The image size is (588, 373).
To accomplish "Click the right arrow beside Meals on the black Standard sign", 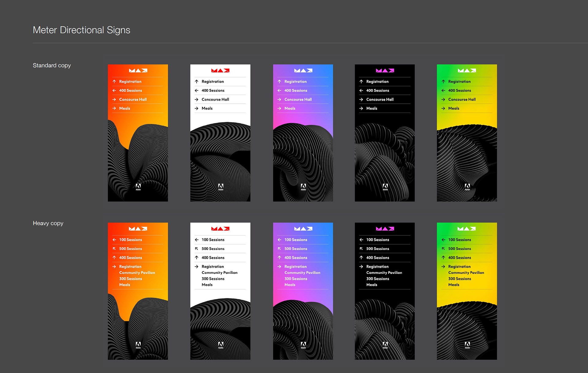I will [361, 108].
